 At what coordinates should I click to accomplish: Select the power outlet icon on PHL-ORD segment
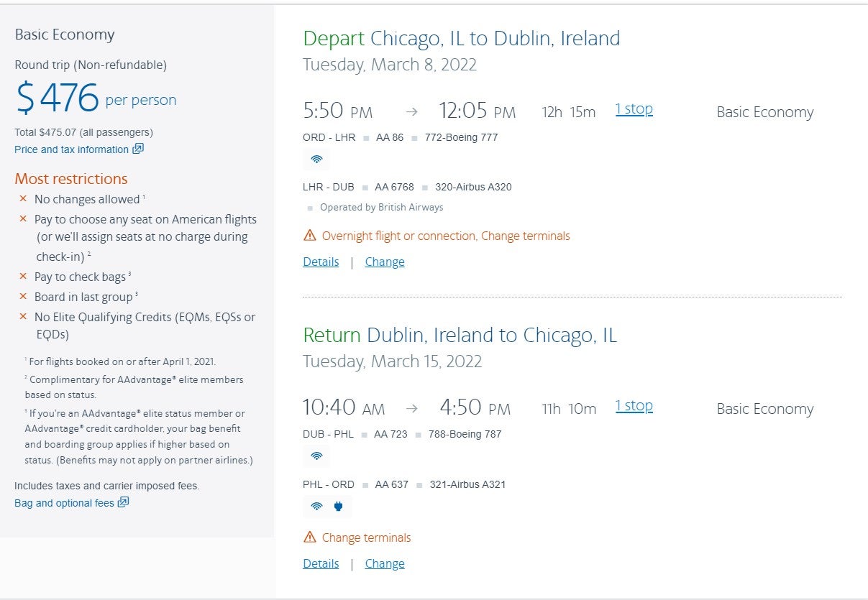(x=337, y=507)
